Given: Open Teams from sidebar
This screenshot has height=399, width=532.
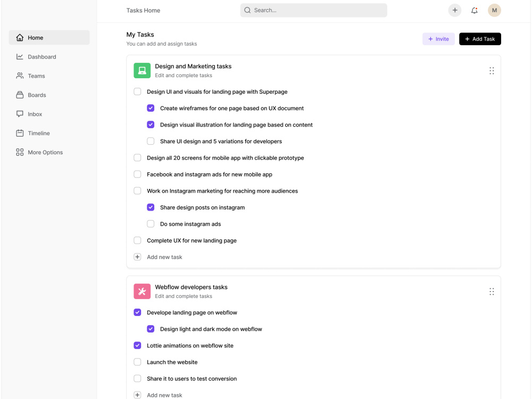Looking at the screenshot, I should coord(49,76).
